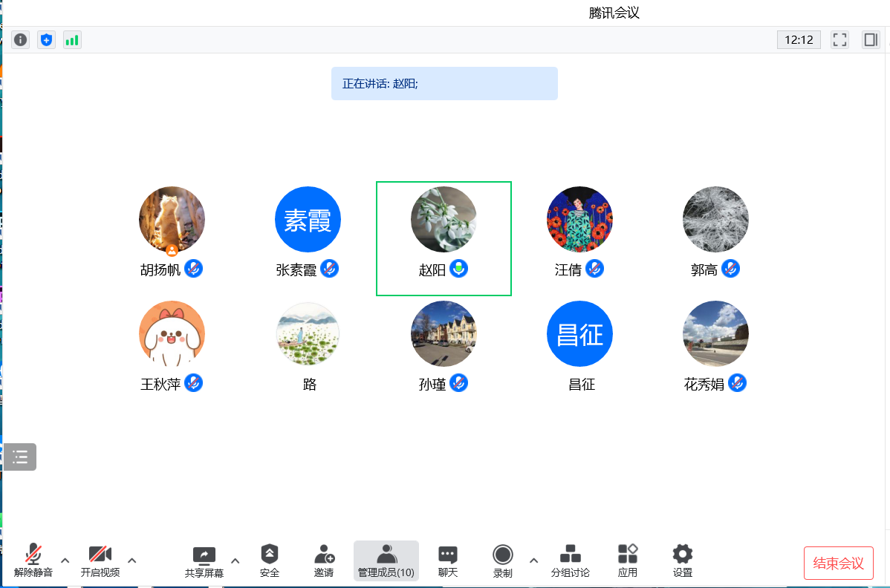This screenshot has height=588, width=890.
Task: Open the floating list menu button
Action: [x=20, y=457]
